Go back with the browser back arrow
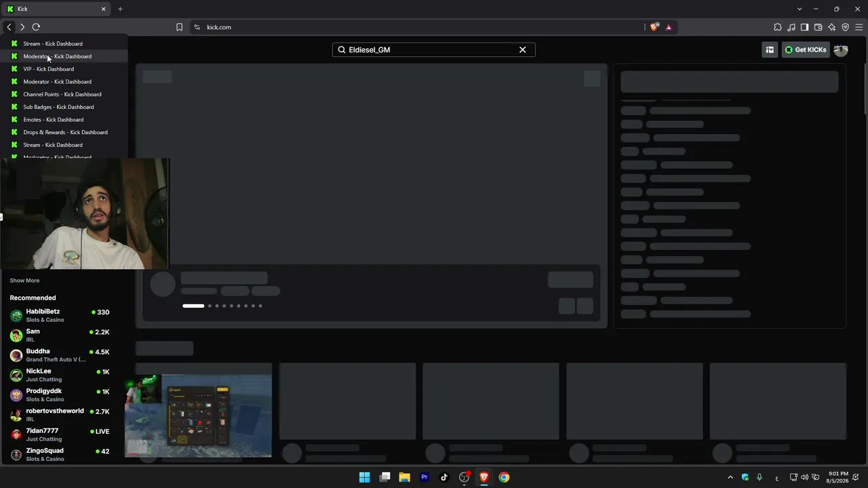The image size is (868, 488). pos(9,27)
